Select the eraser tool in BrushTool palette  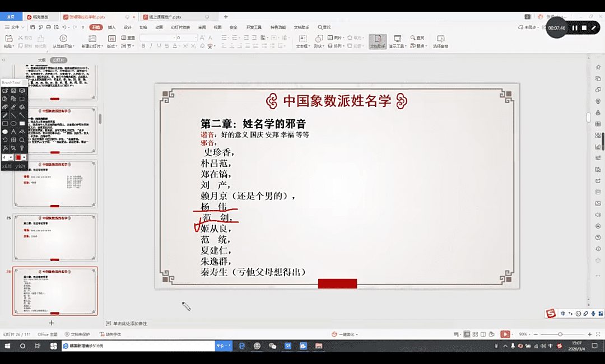5,106
